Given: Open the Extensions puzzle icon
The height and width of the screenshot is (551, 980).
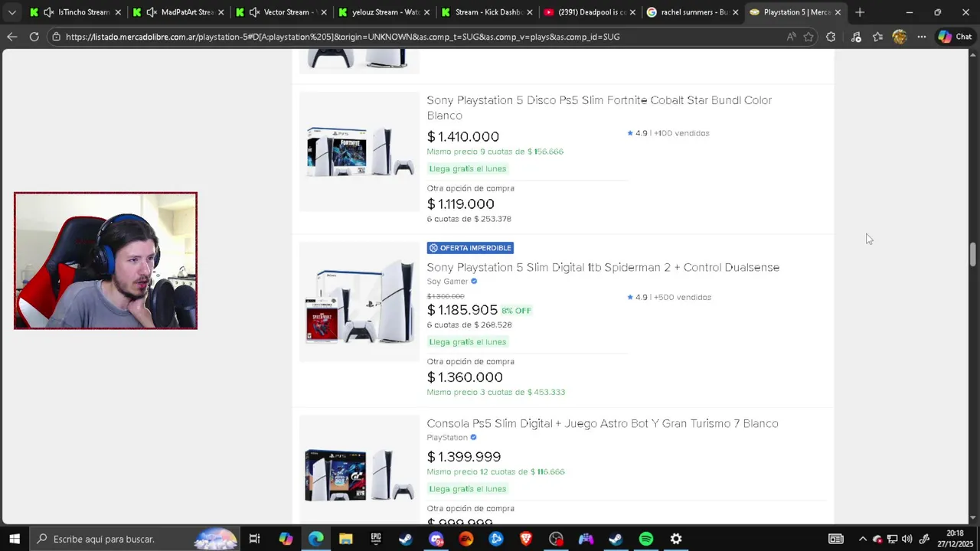Looking at the screenshot, I should coord(831,37).
